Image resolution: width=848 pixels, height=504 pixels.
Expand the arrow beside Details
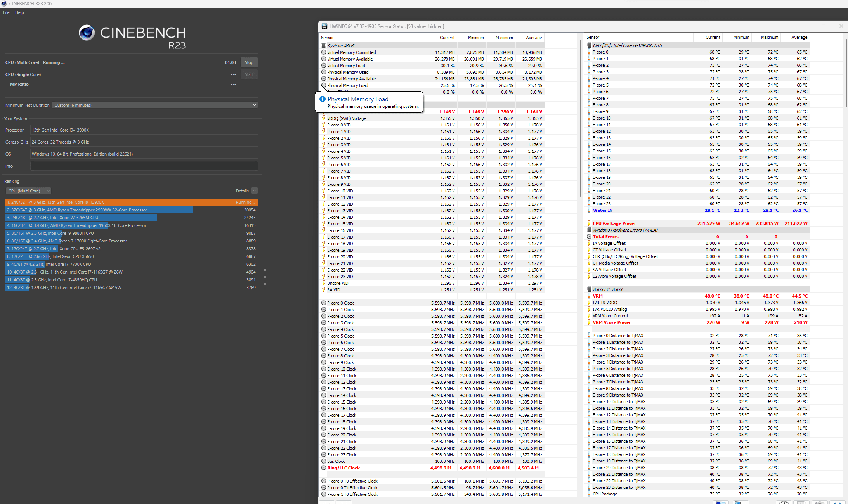255,191
